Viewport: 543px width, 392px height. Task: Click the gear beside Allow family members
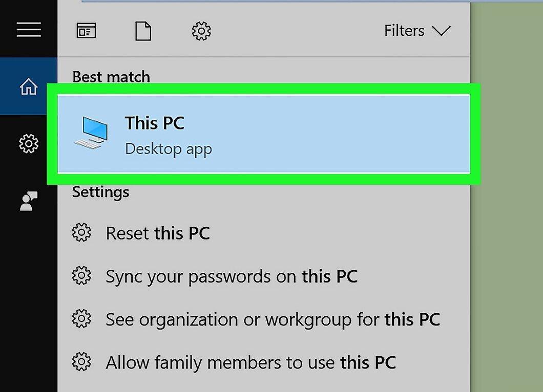click(x=82, y=362)
